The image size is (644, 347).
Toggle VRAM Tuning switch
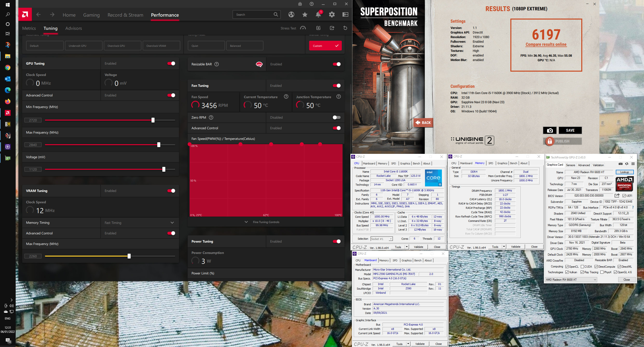click(x=171, y=191)
